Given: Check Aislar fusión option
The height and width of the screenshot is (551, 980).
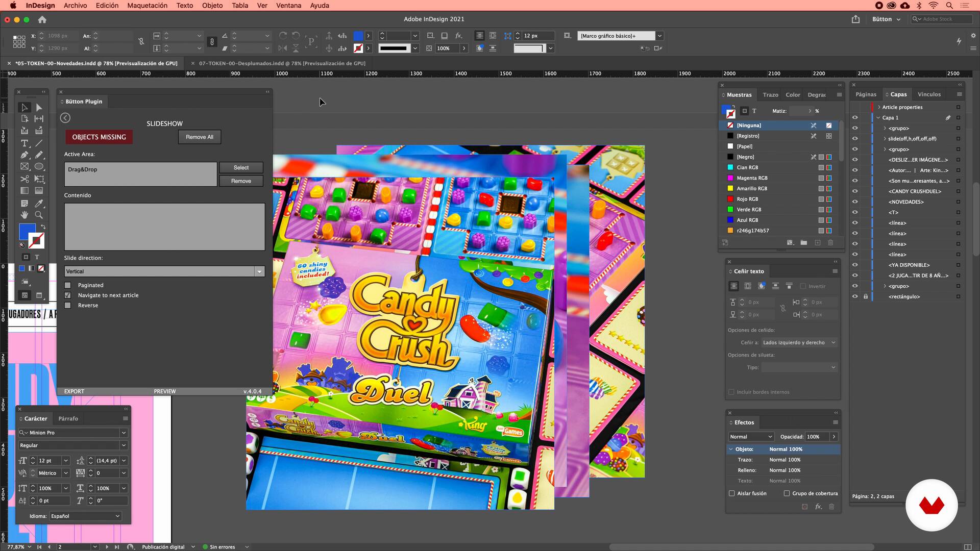Looking at the screenshot, I should 732,493.
